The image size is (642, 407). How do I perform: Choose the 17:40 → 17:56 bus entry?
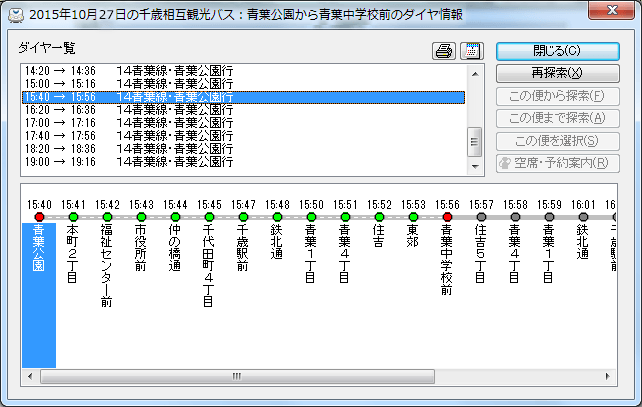[128, 136]
